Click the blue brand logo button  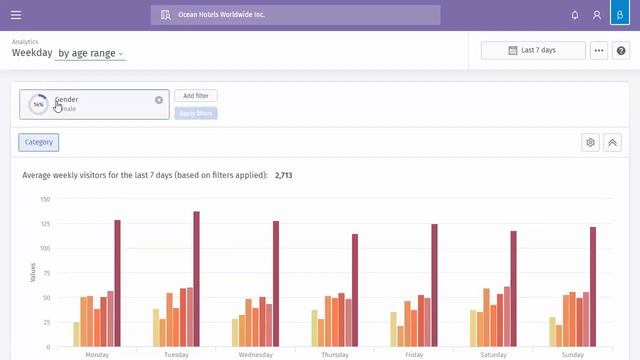pos(620,13)
